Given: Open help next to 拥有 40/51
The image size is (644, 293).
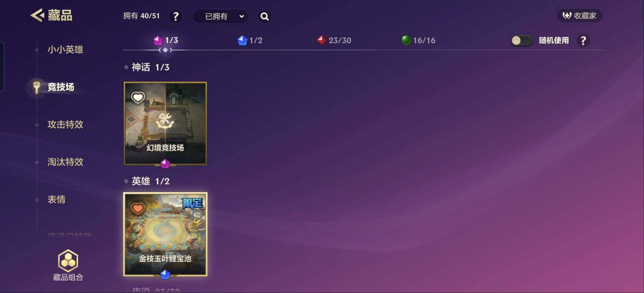Looking at the screenshot, I should click(176, 16).
